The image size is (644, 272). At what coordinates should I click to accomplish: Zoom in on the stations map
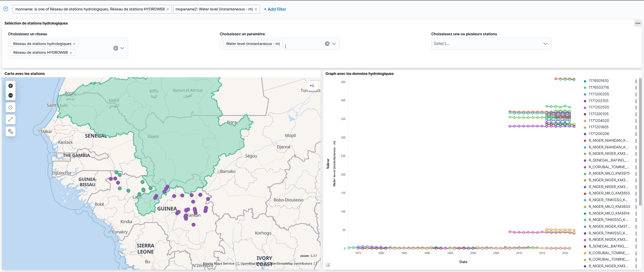10,86
